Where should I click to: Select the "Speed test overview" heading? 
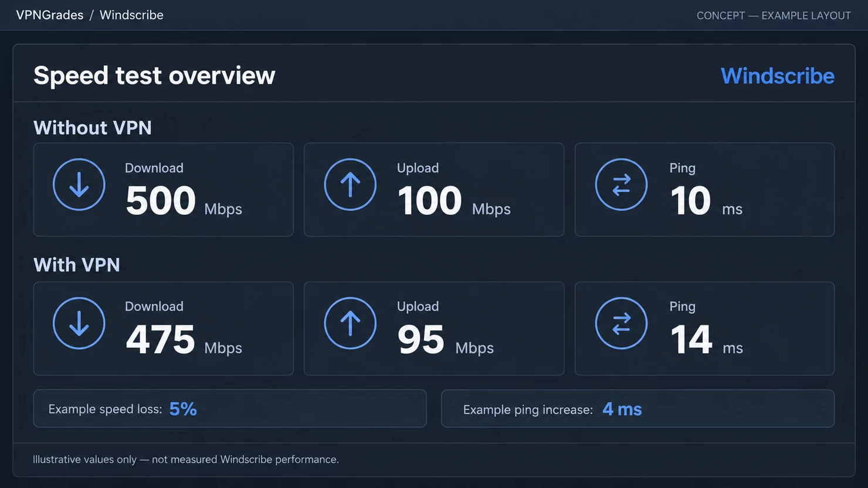point(154,76)
